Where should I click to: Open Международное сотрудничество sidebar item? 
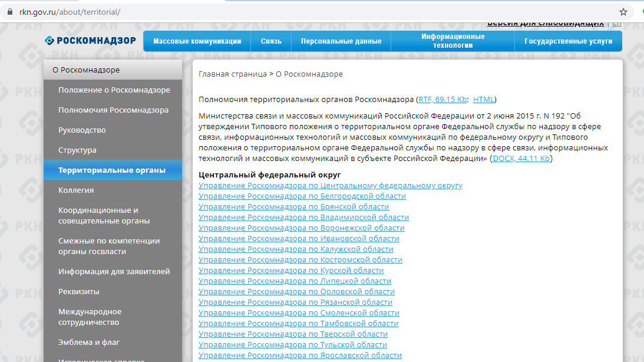pos(113,317)
